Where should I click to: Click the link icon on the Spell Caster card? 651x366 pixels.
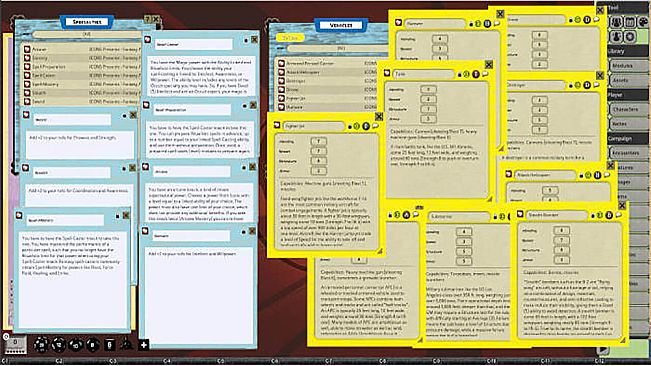click(x=147, y=40)
